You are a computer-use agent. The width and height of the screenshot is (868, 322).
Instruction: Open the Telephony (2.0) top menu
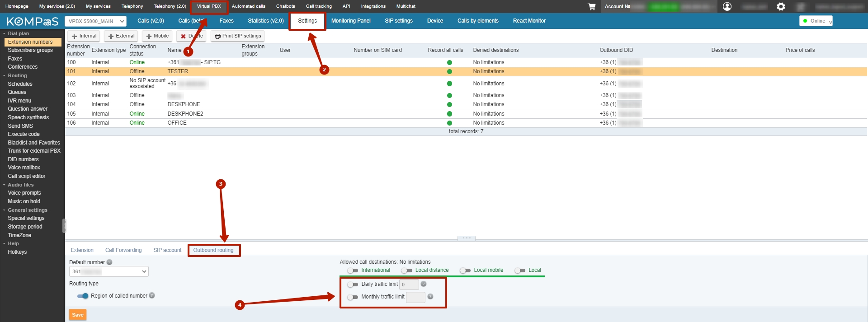click(170, 6)
